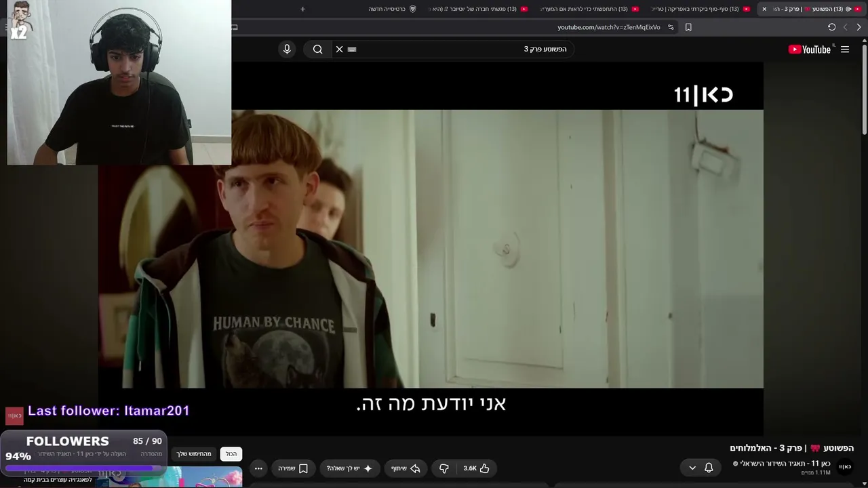868x488 pixels.
Task: Share the video using the שיתוף button
Action: tap(406, 468)
